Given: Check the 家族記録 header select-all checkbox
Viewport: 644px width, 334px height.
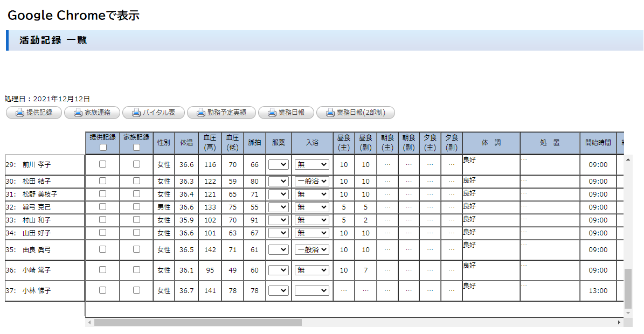Looking at the screenshot, I should [x=136, y=148].
